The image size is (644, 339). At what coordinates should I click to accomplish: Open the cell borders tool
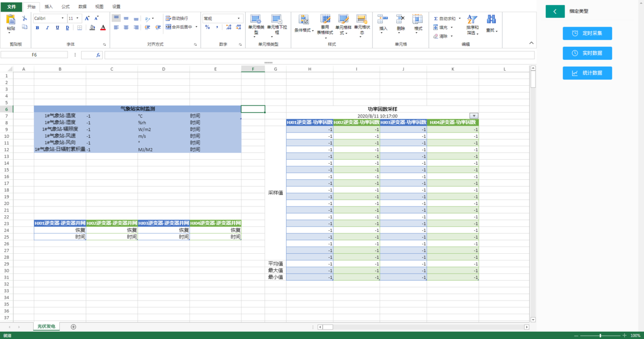79,28
